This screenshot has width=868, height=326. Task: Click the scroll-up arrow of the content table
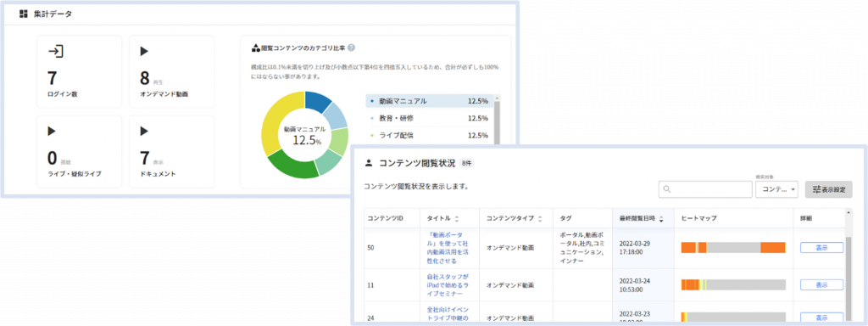pos(849,211)
